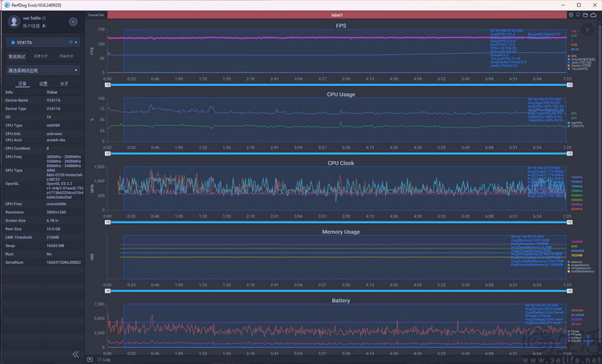Click right handle of Memory Usage range slider

pos(570,291)
